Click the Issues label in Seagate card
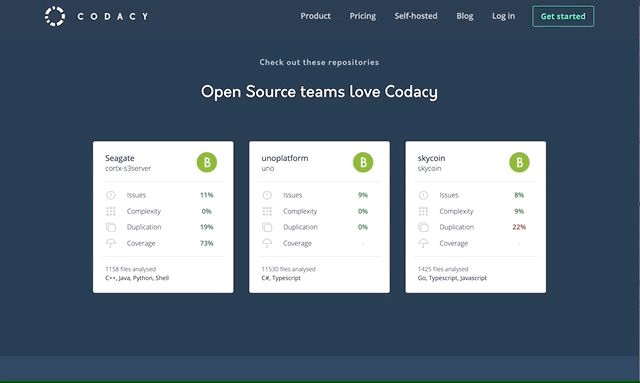 click(x=136, y=195)
